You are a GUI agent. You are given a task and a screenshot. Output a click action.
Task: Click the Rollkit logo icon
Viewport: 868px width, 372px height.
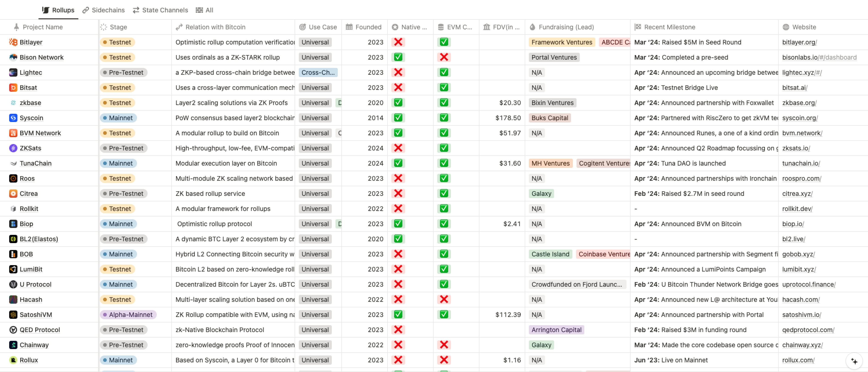[13, 209]
